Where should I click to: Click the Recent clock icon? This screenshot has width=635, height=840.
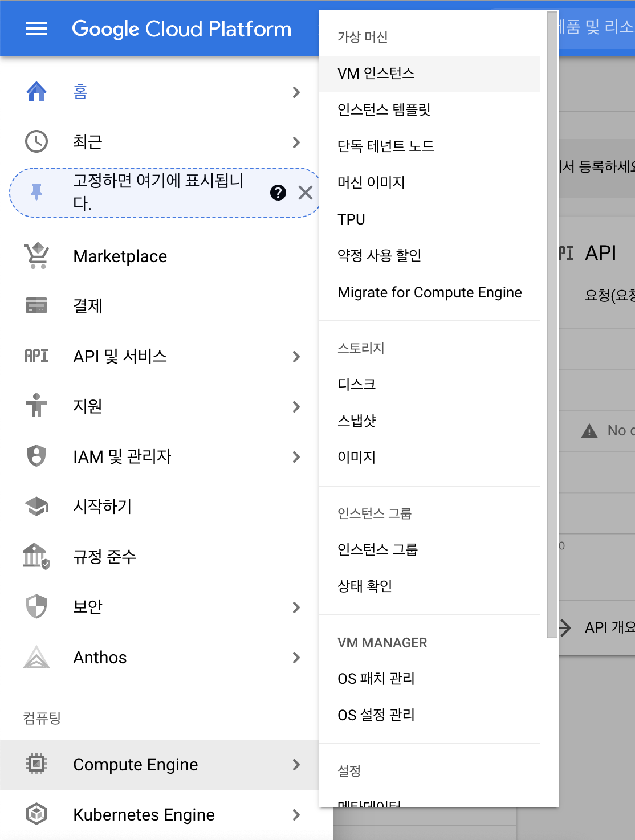click(36, 141)
